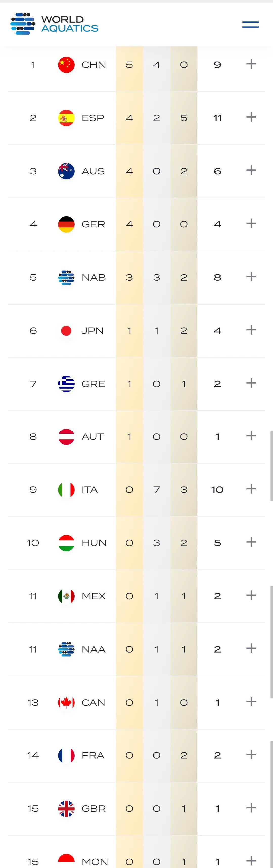Expand the HUN row details

click(251, 542)
